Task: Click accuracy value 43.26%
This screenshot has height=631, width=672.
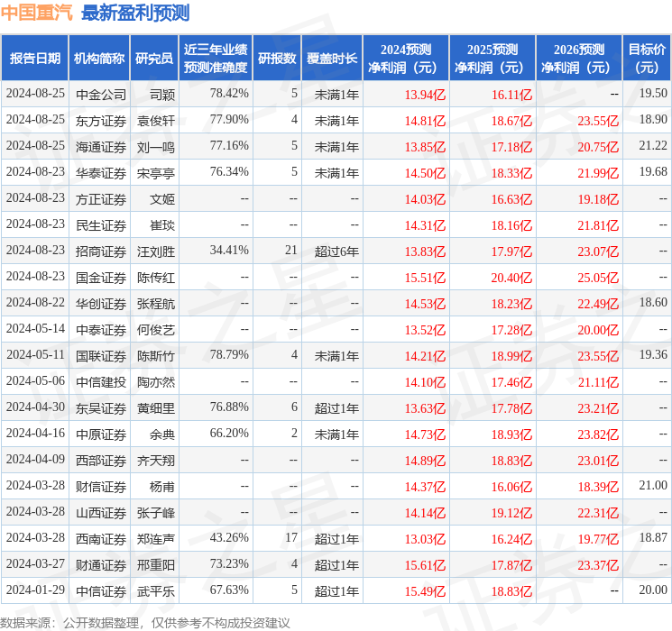Action: coord(229,537)
